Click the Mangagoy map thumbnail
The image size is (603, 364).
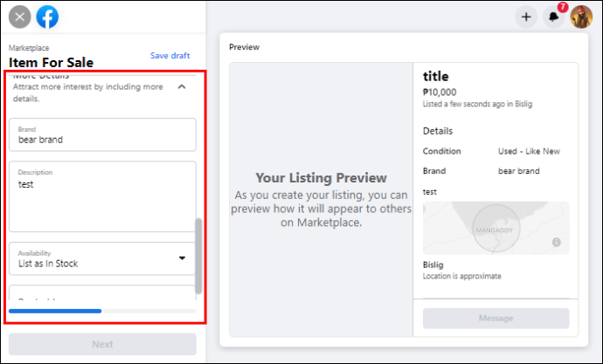coord(496,228)
